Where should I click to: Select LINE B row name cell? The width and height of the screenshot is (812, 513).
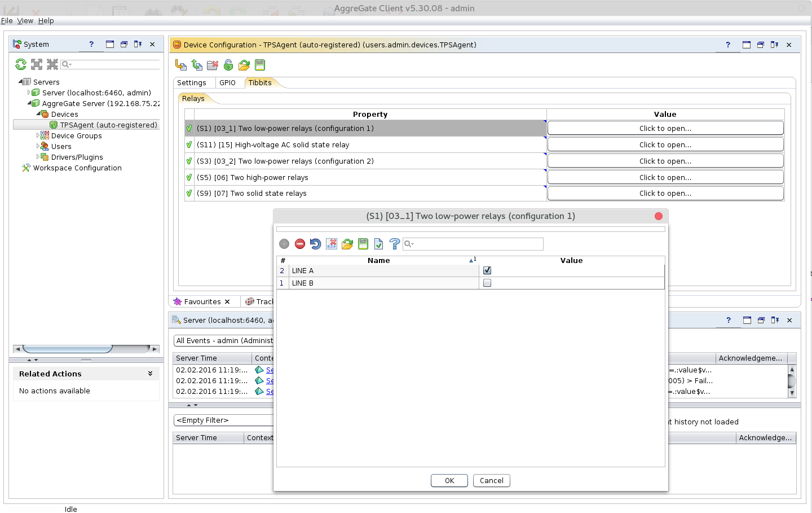tap(384, 283)
